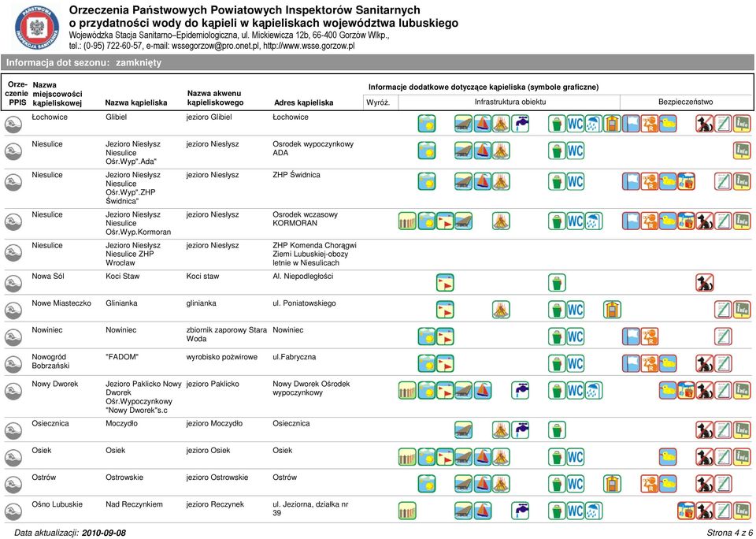Click the water tap icon in Nowy Dworek row
Image resolution: width=756 pixels, height=539 pixels.
[x=520, y=391]
